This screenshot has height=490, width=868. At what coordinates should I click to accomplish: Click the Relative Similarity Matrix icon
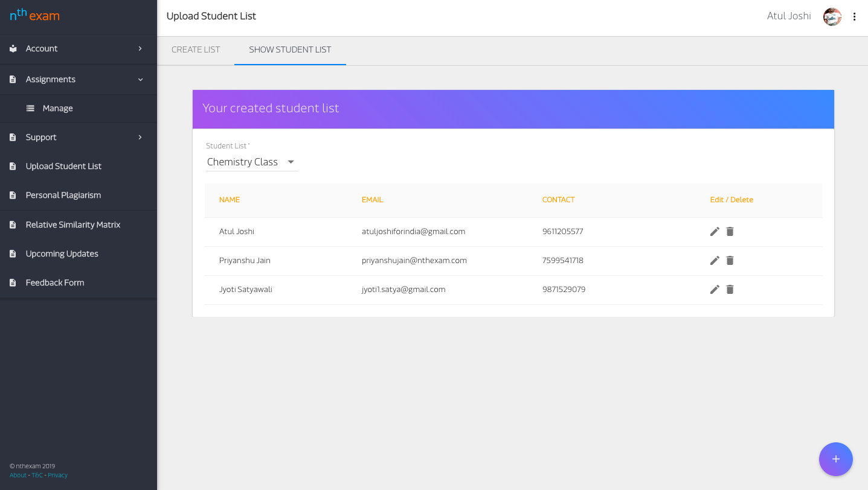(x=13, y=224)
